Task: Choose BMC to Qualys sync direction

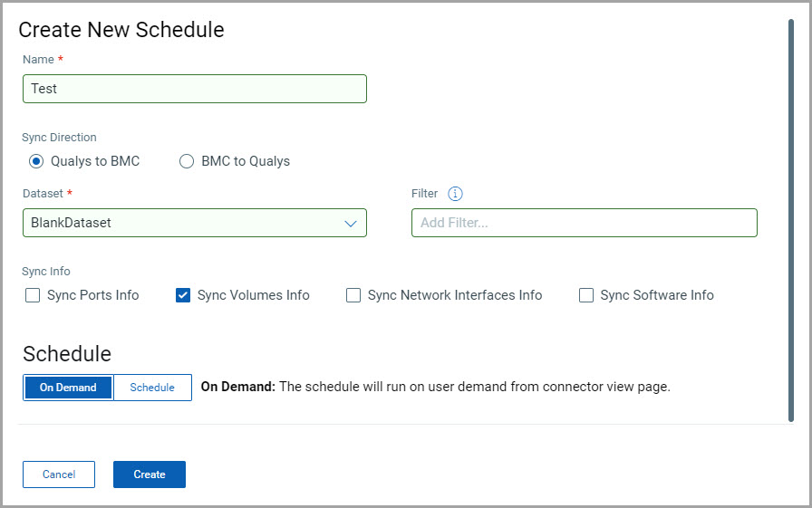Action: coord(187,161)
